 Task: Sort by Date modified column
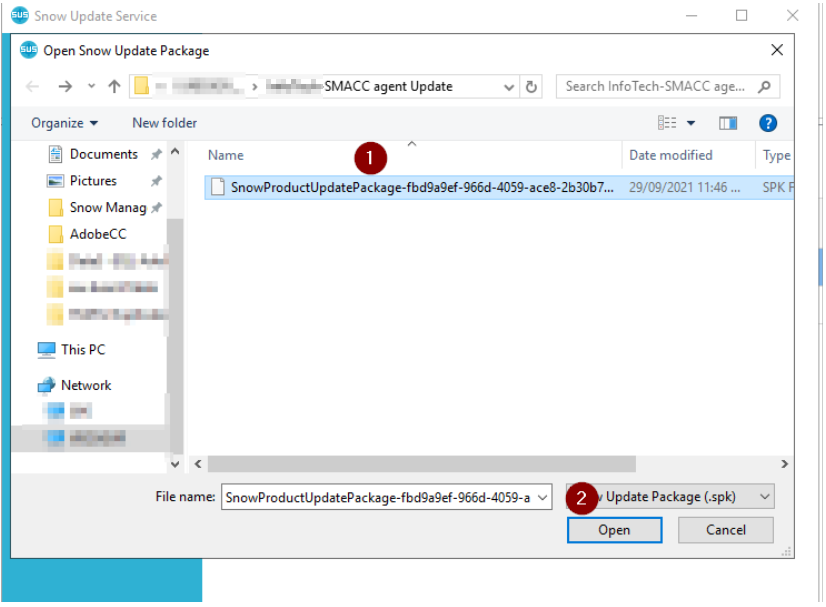(671, 155)
